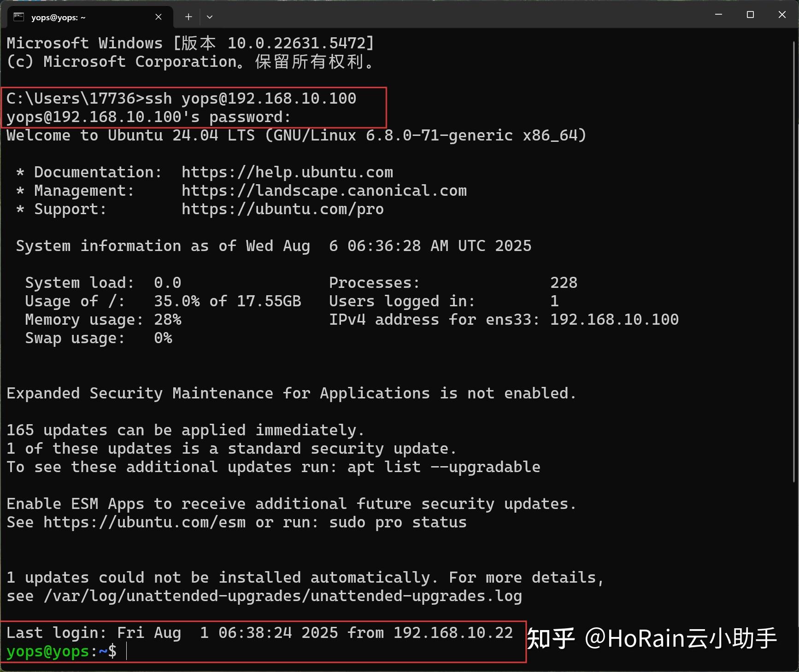Image resolution: width=799 pixels, height=672 pixels.
Task: Open a new terminal tab with plus
Action: [x=188, y=17]
